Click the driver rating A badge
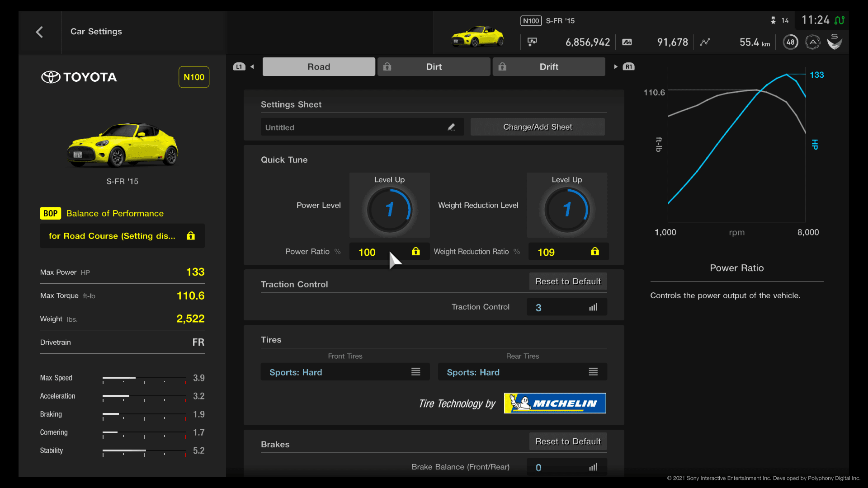Image resolution: width=868 pixels, height=488 pixels. pos(812,42)
